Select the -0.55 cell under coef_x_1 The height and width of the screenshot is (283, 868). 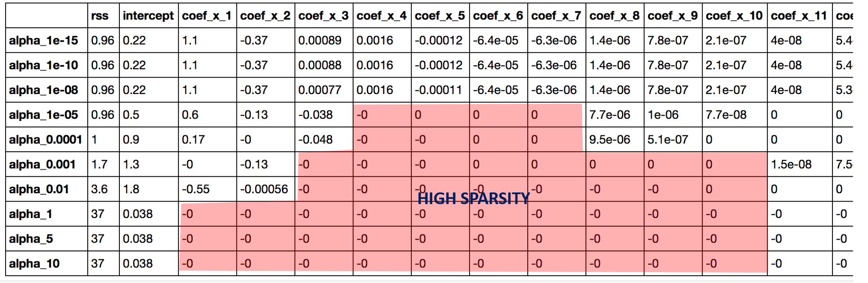196,189
